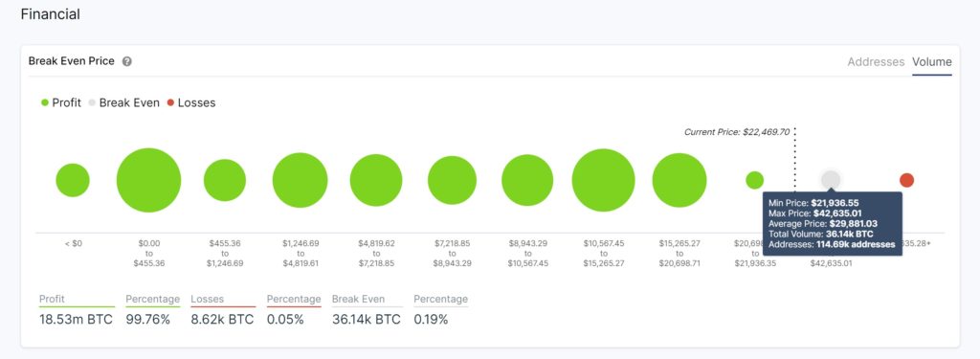Image resolution: width=980 pixels, height=359 pixels.
Task: Click the bubble for below $0 range
Action: pos(73,180)
